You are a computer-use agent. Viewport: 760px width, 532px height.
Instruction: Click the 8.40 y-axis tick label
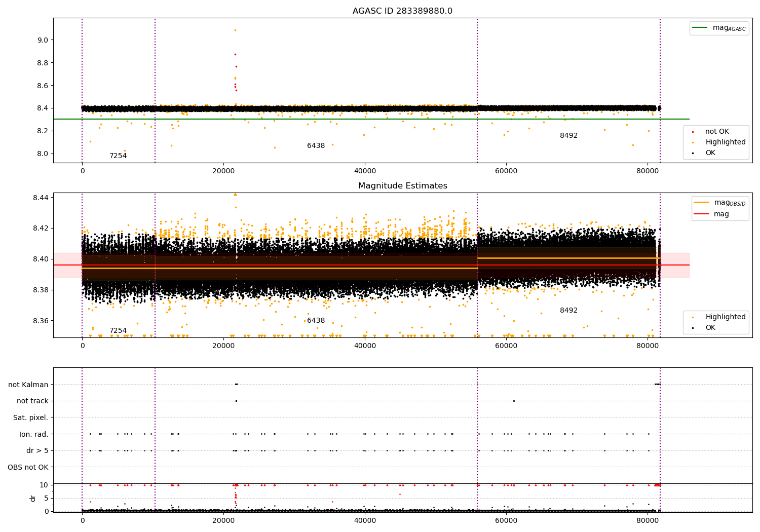pyautogui.click(x=41, y=259)
